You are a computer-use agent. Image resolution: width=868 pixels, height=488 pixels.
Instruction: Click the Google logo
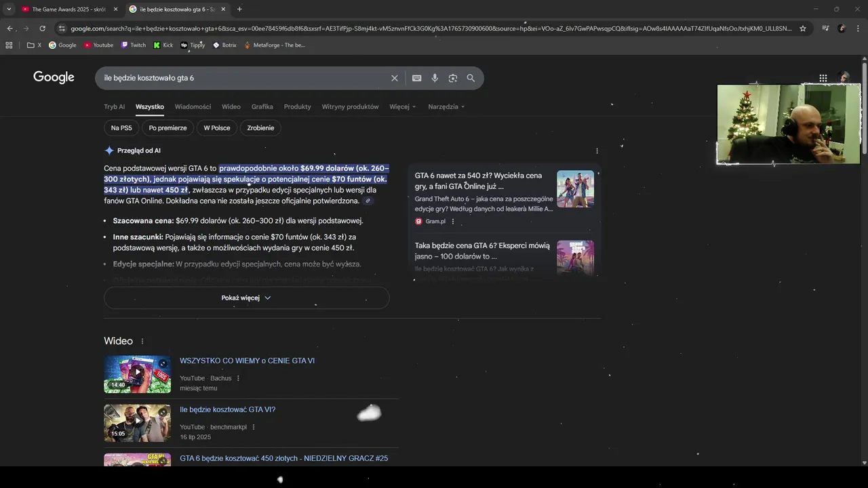click(54, 77)
